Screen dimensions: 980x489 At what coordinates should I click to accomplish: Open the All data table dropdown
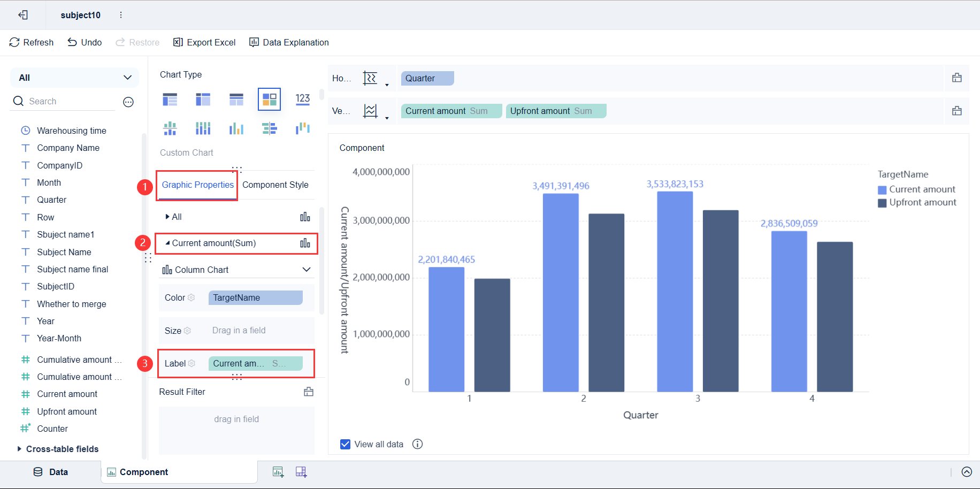pos(74,78)
